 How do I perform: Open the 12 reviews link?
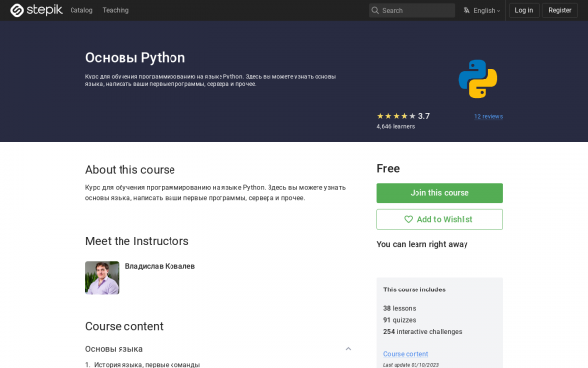coord(488,116)
